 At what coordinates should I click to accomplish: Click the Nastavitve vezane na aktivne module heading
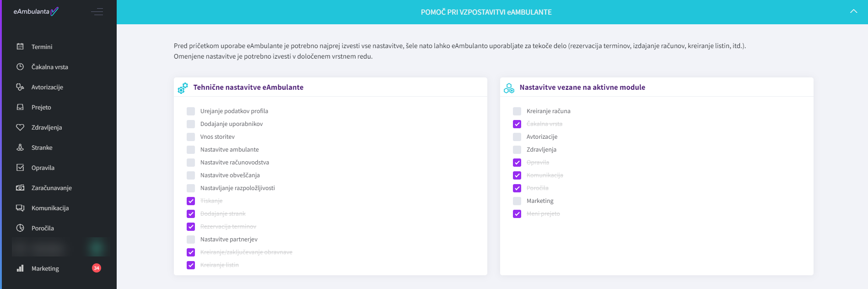pos(582,87)
